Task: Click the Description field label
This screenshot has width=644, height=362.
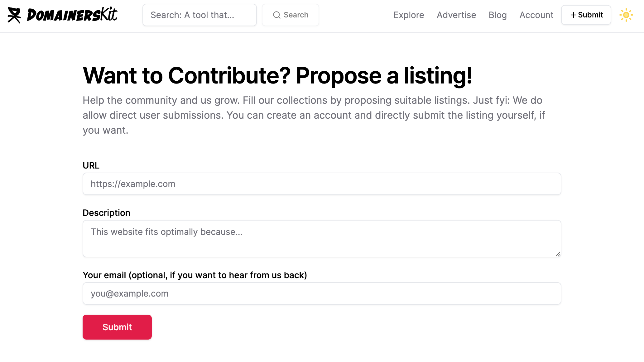Action: [106, 213]
